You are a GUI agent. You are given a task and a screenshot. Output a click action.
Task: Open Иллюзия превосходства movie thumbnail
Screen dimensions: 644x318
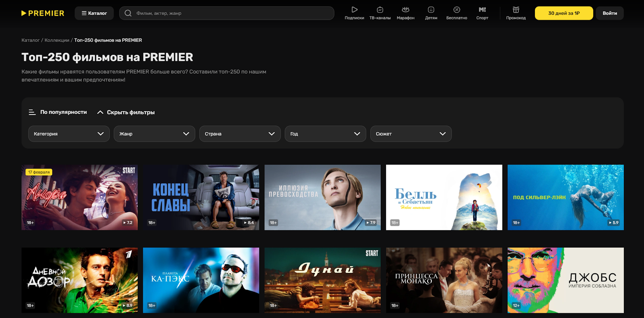coord(323,197)
